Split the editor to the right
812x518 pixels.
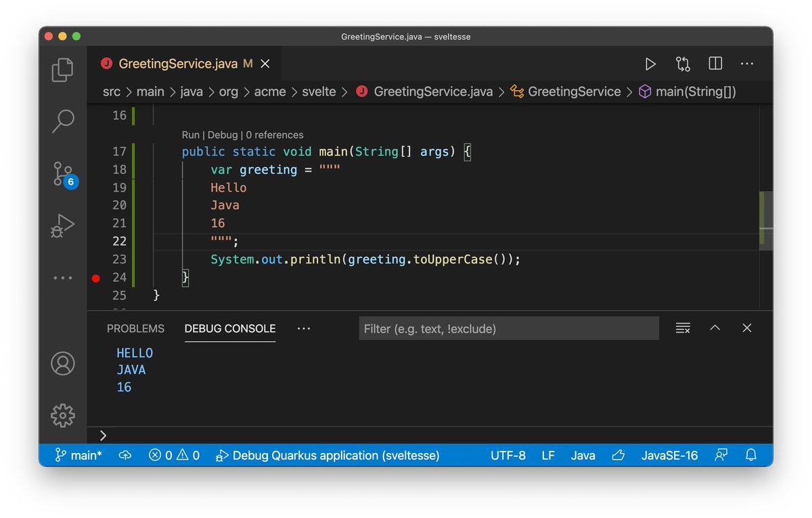pyautogui.click(x=715, y=64)
